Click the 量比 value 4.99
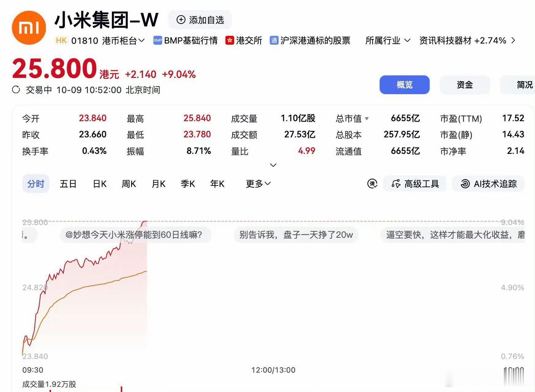 pyautogui.click(x=306, y=151)
